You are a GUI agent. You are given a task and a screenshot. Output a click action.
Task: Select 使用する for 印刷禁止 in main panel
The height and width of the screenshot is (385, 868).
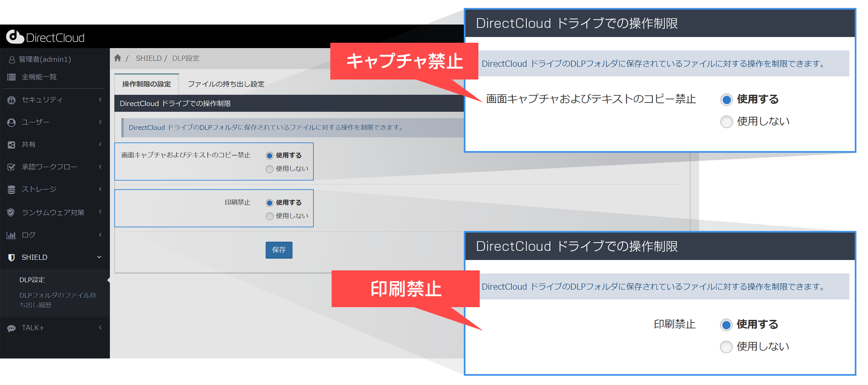(269, 203)
